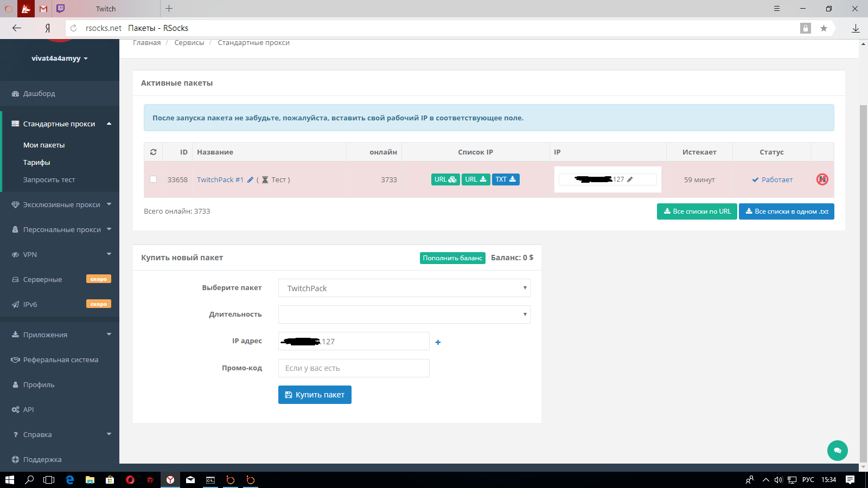868x488 pixels.
Task: Open the live chat bubble icon
Action: click(837, 450)
